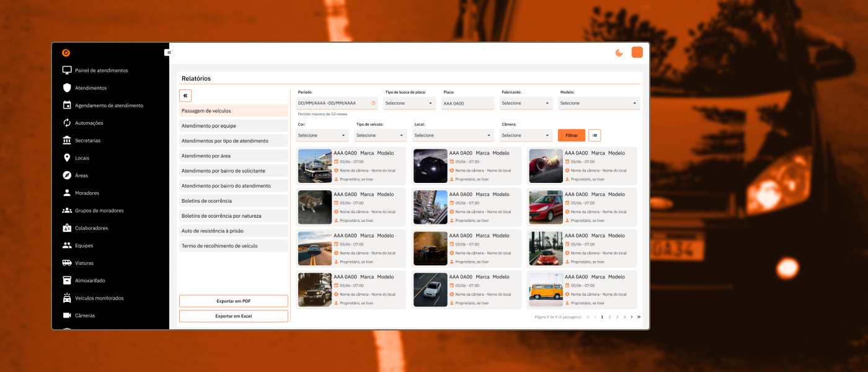Screen dimensions: 868x372
Task: Click Exportar em PDF button
Action: tap(234, 301)
